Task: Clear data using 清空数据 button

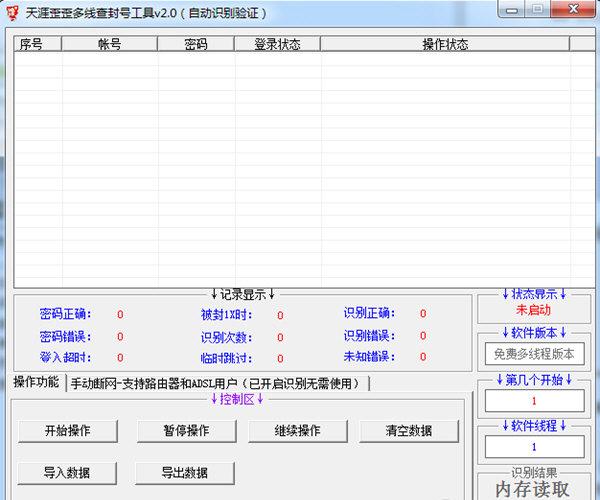Action: 409,431
